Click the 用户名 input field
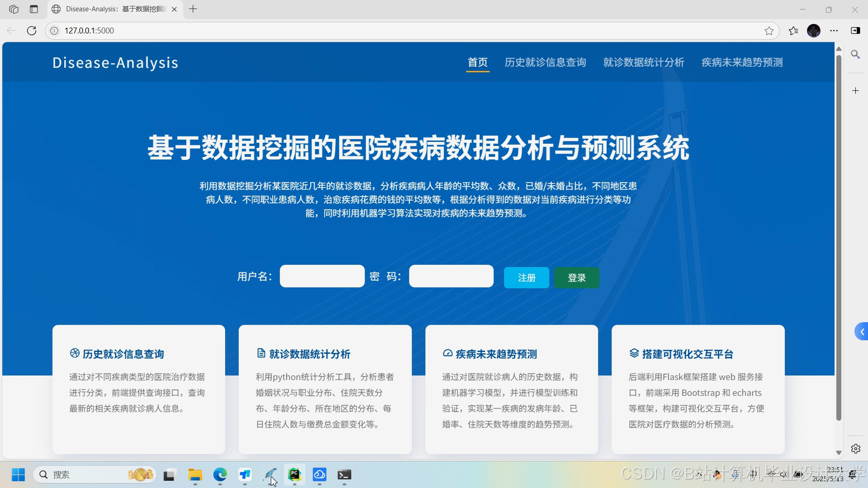 point(321,276)
